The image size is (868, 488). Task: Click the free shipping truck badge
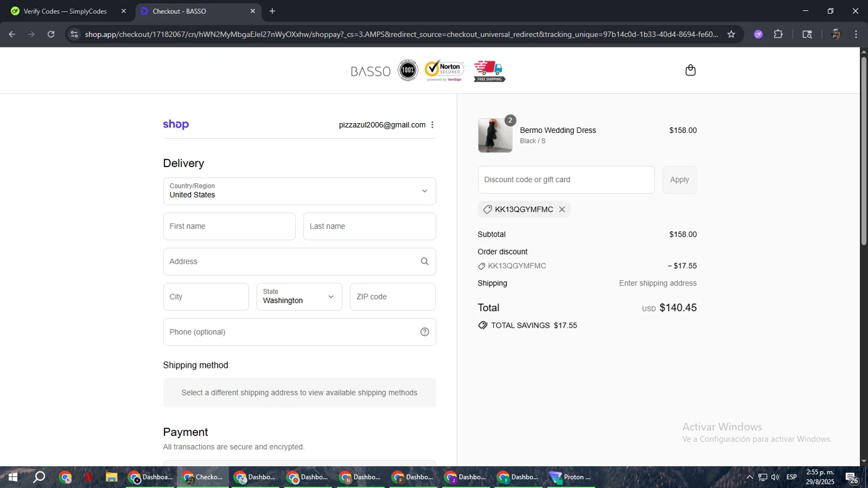click(490, 71)
